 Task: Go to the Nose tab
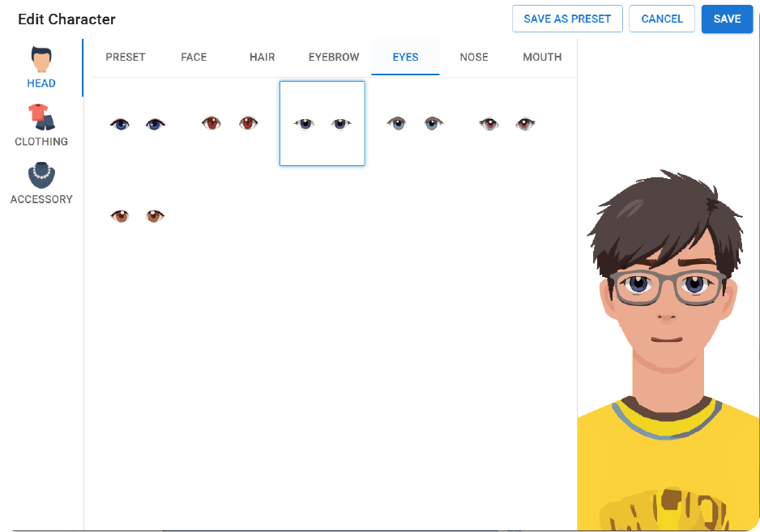pos(474,57)
